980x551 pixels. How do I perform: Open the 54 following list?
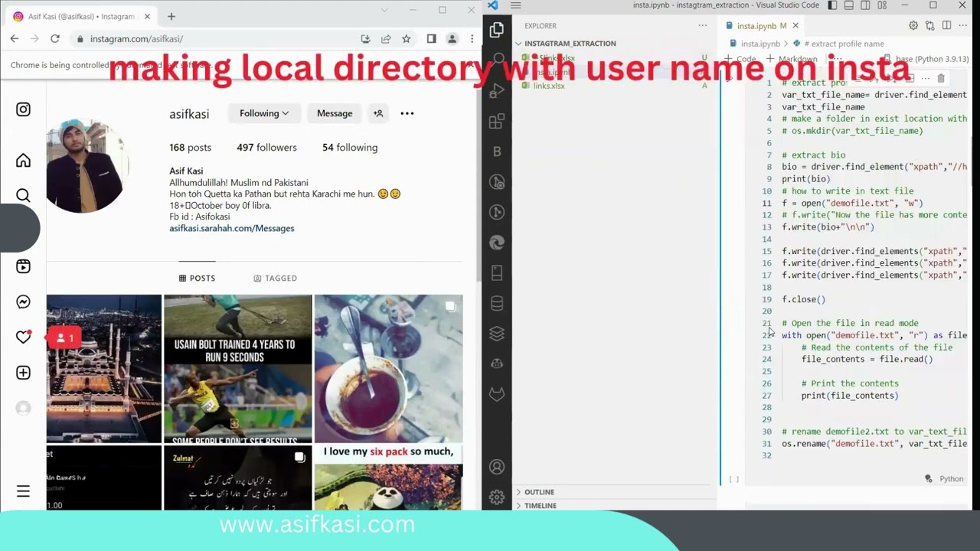point(350,147)
